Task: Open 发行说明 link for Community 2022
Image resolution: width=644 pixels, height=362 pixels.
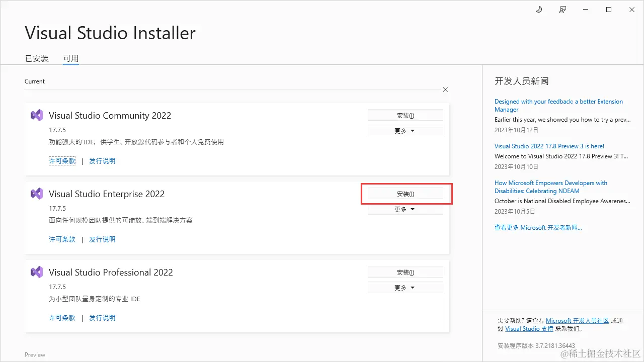Action: [x=102, y=161]
